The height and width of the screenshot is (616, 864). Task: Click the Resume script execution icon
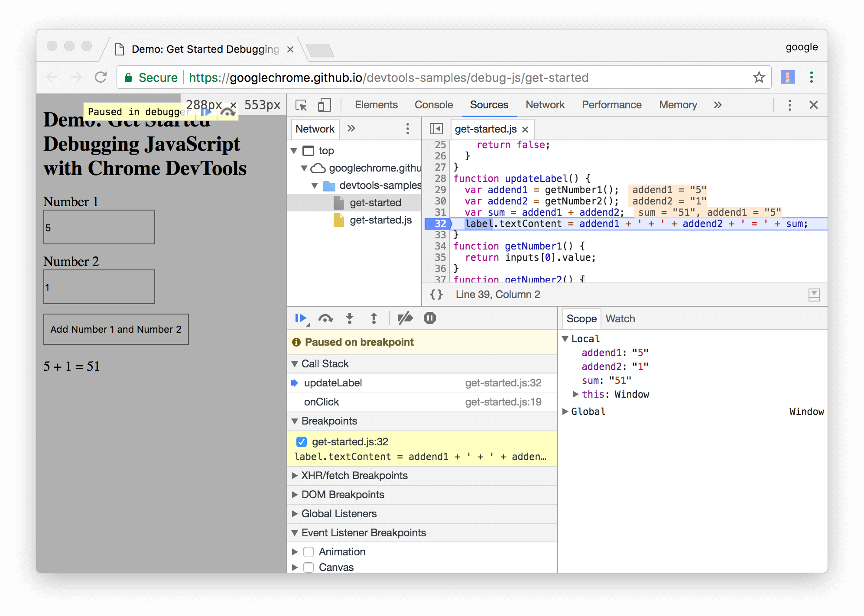pos(300,318)
